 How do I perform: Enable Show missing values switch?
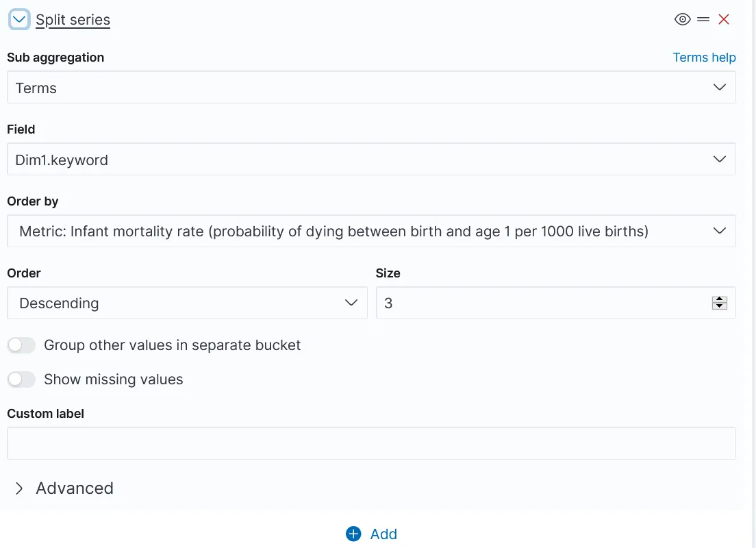tap(21, 379)
